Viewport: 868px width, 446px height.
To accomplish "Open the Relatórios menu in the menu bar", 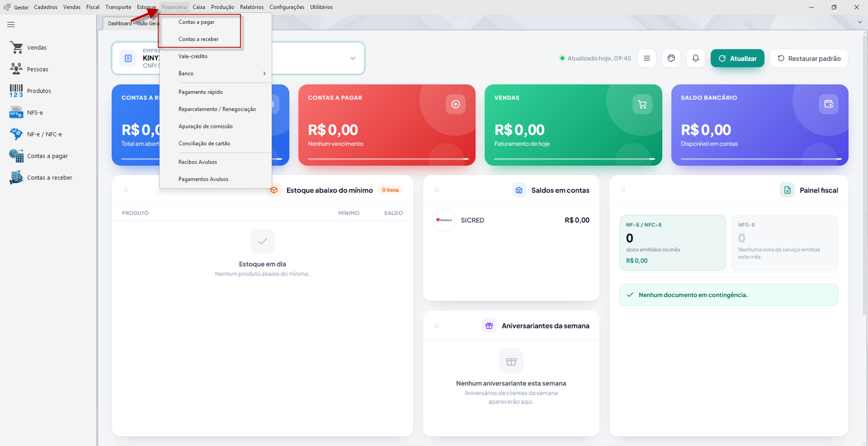I will [x=252, y=7].
